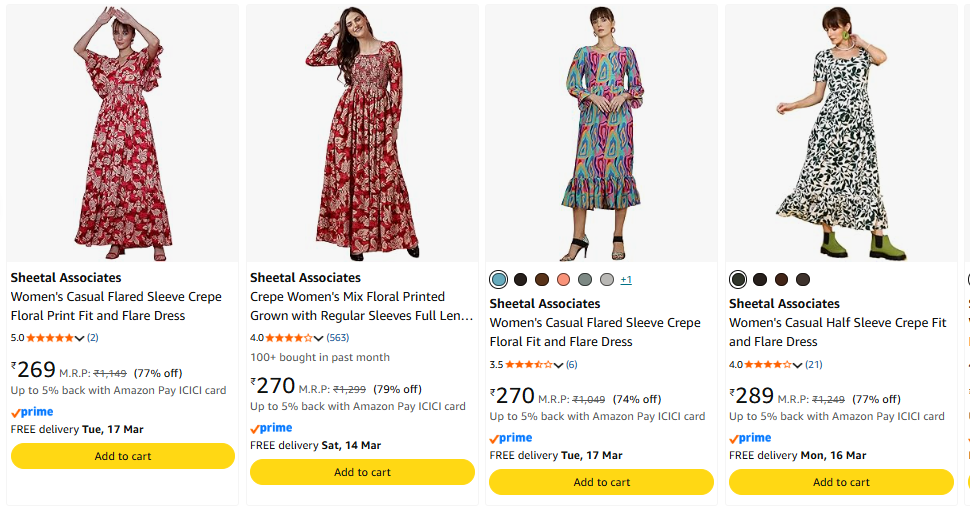Open the multicolor abstract print dress image
Screen dimensions: 970x506
coord(601,135)
